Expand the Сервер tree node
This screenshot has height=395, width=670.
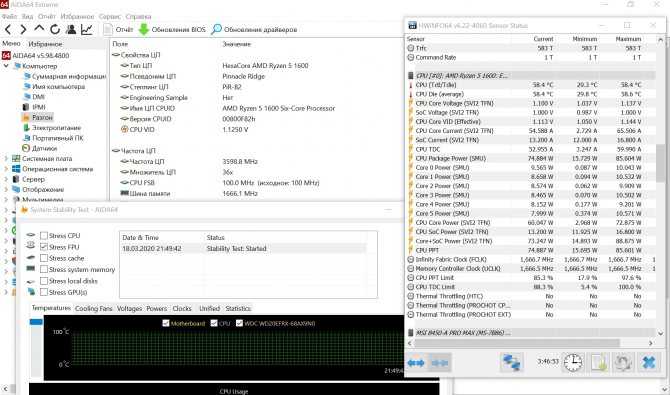[6, 179]
